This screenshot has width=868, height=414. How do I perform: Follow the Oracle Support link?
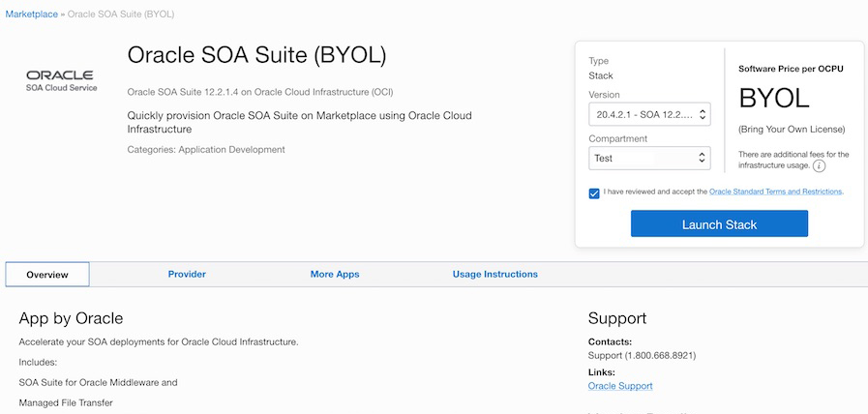pos(620,386)
